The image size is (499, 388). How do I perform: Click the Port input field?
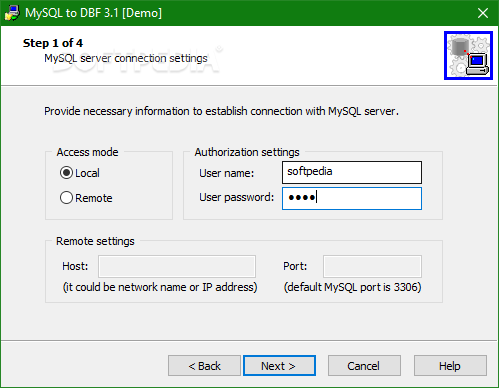[372, 266]
